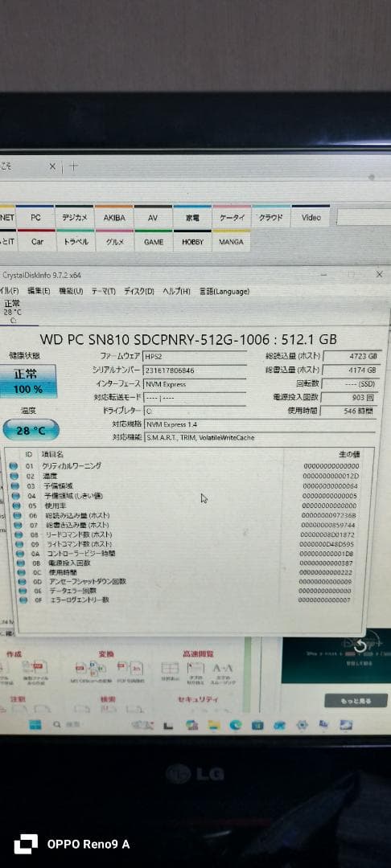Open the MANGA category tab
This screenshot has width=391, height=868.
[x=231, y=241]
